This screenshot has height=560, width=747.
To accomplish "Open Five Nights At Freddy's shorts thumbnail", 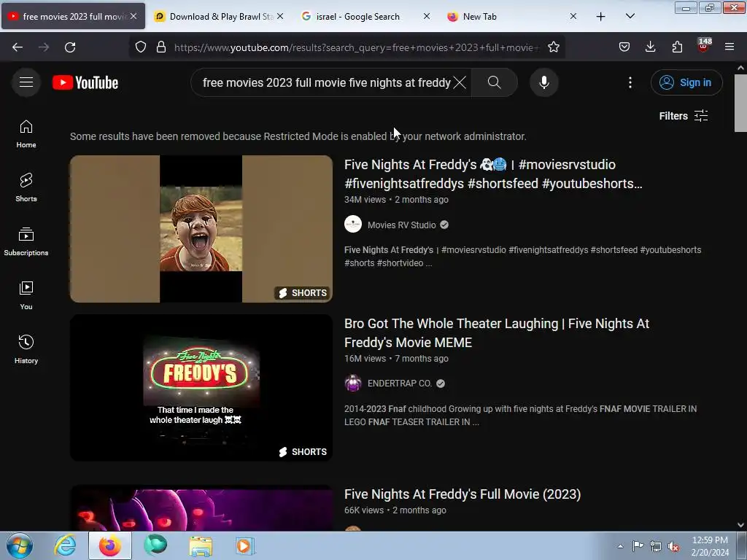I will point(201,228).
